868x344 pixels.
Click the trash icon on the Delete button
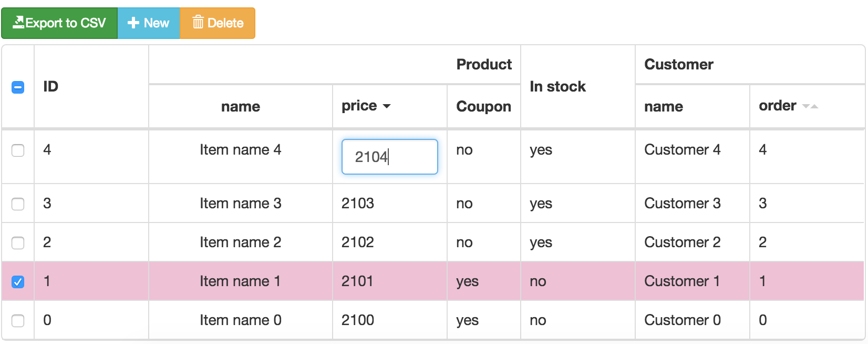point(198,23)
